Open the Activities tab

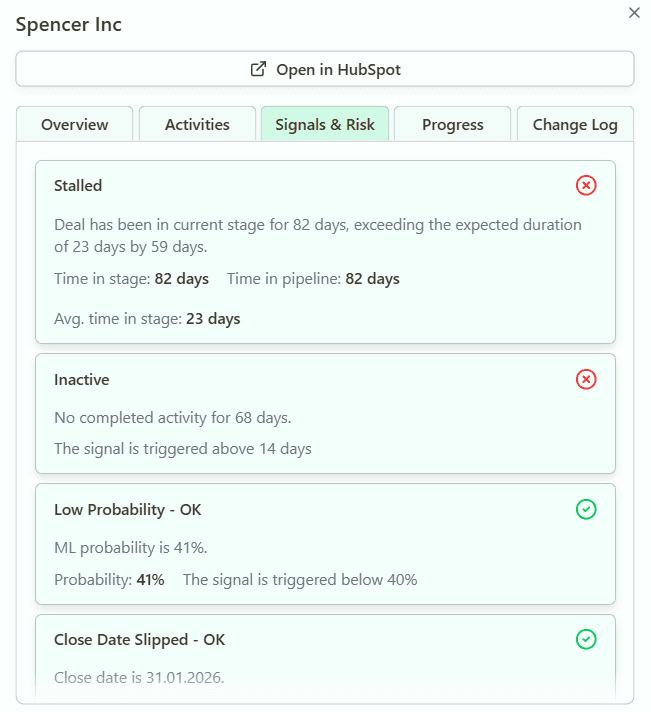(197, 125)
